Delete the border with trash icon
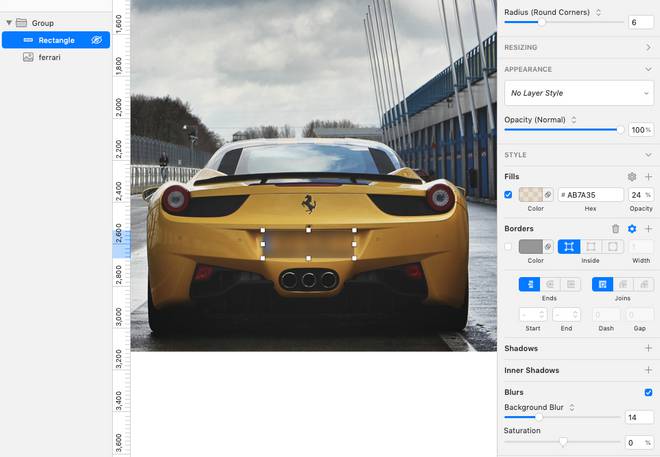 (616, 229)
